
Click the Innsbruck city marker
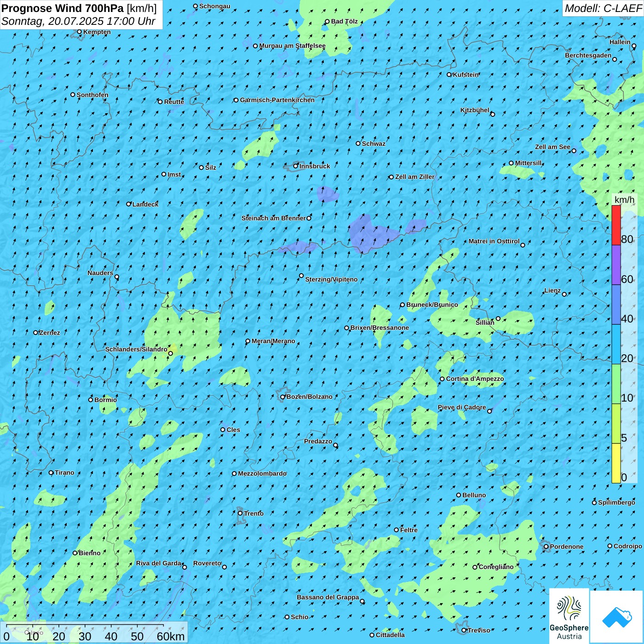click(x=296, y=166)
